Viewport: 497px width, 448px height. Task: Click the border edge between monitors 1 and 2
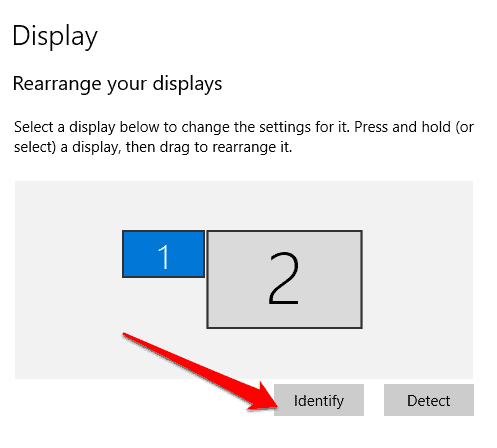click(206, 254)
